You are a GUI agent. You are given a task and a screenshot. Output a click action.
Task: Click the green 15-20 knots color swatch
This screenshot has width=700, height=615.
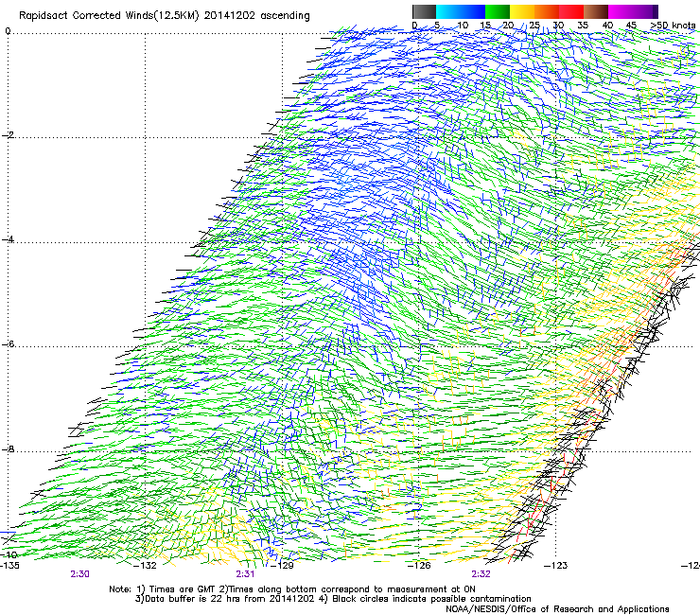(498, 11)
